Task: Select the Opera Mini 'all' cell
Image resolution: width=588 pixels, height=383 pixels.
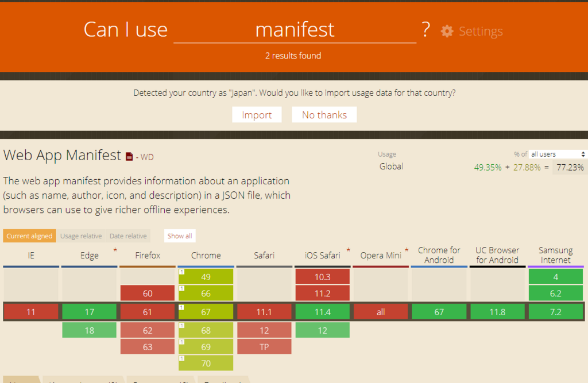Action: coord(381,312)
